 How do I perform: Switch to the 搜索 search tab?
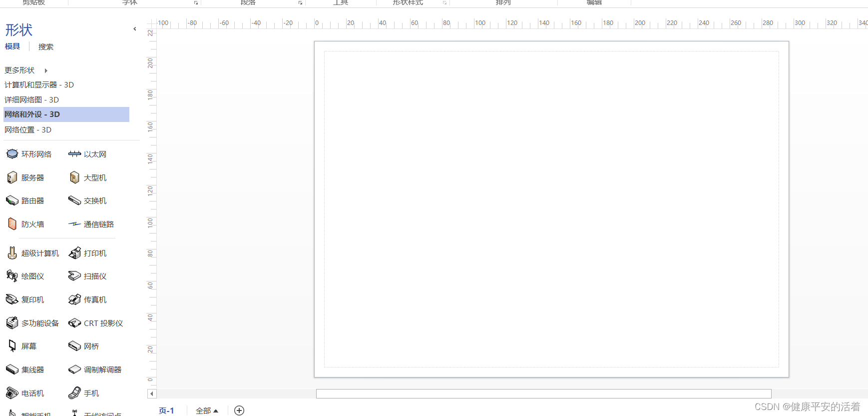tap(46, 46)
